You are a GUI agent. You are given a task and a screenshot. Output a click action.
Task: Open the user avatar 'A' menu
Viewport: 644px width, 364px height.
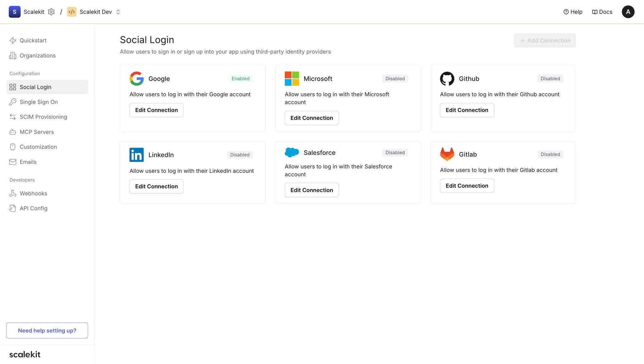[628, 12]
